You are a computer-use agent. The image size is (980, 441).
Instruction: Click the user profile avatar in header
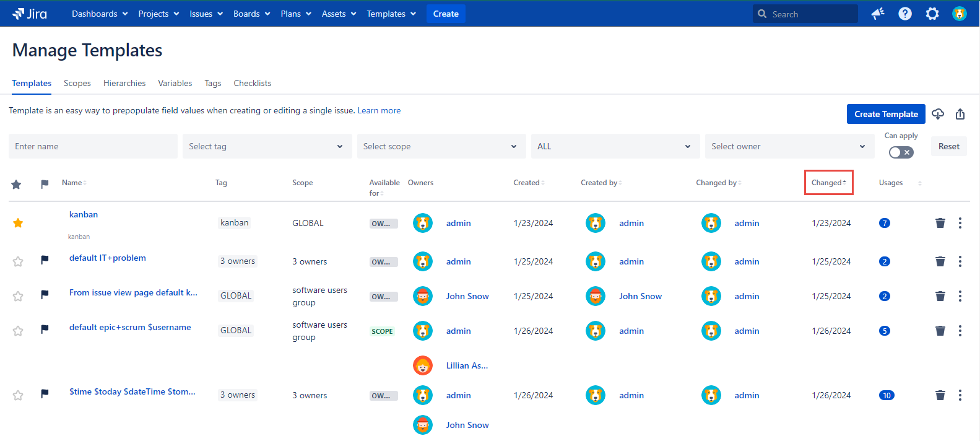tap(959, 14)
